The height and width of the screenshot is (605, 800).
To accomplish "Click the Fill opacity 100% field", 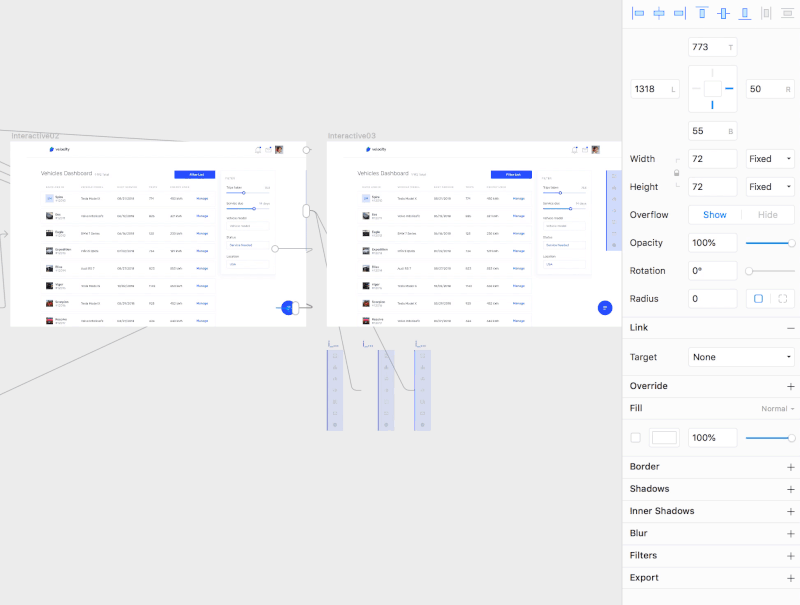I will pyautogui.click(x=712, y=438).
